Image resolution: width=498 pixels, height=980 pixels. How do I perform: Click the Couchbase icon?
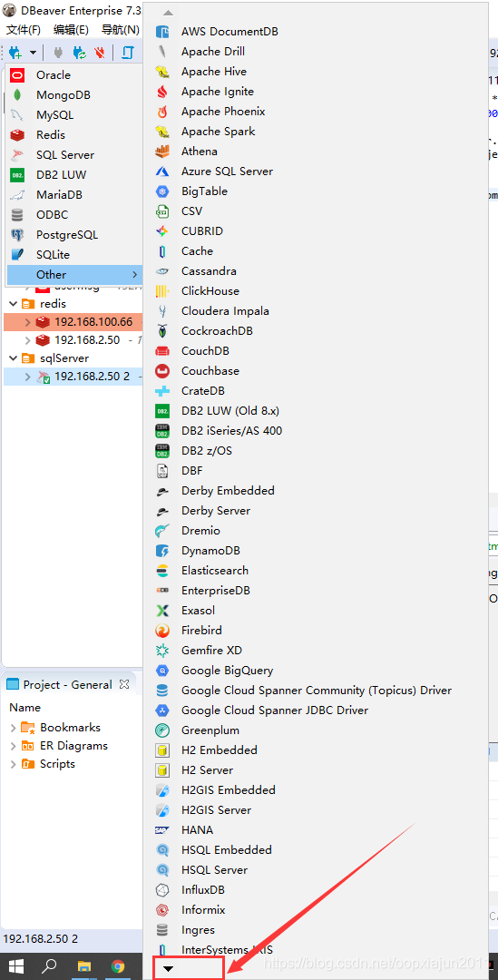(x=162, y=370)
